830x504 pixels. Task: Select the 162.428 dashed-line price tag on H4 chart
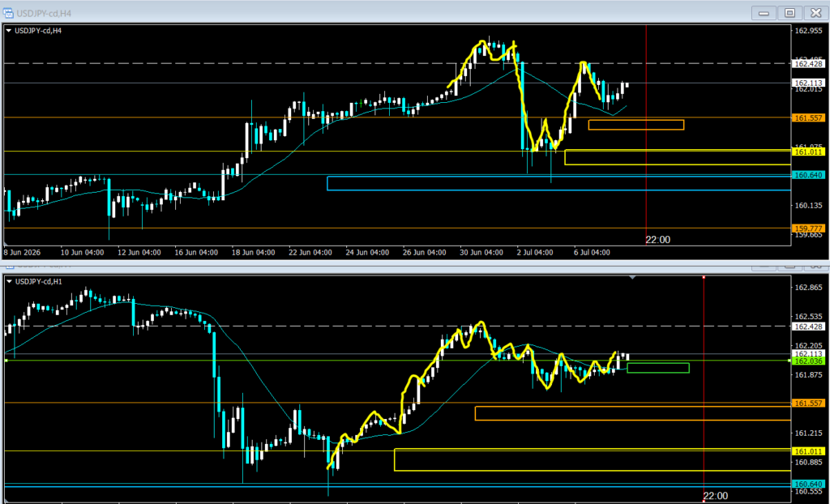(808, 63)
